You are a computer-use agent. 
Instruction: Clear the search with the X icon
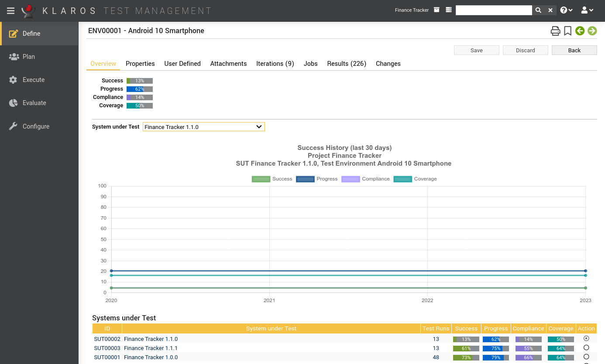click(x=550, y=10)
